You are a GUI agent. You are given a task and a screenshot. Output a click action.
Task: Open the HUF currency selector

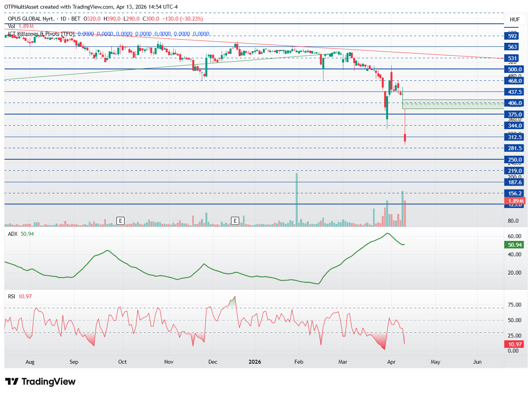[515, 19]
